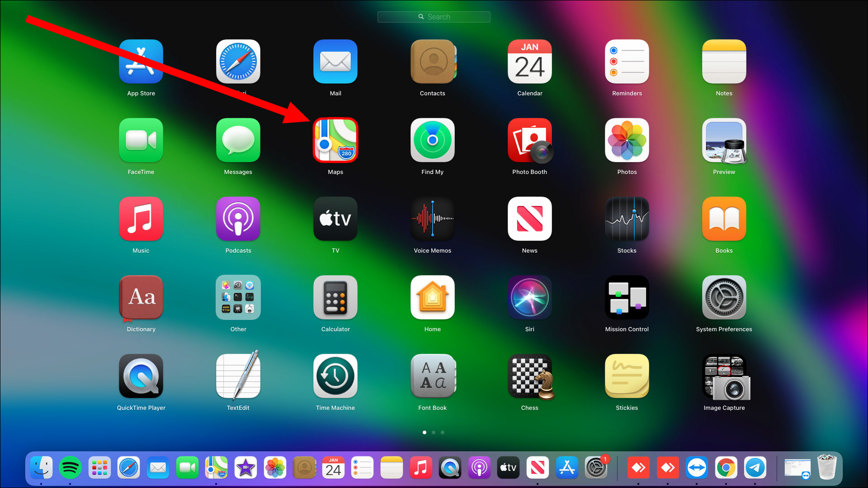Switch to the second Launchpad page dot
The height and width of the screenshot is (488, 868).
point(434,432)
